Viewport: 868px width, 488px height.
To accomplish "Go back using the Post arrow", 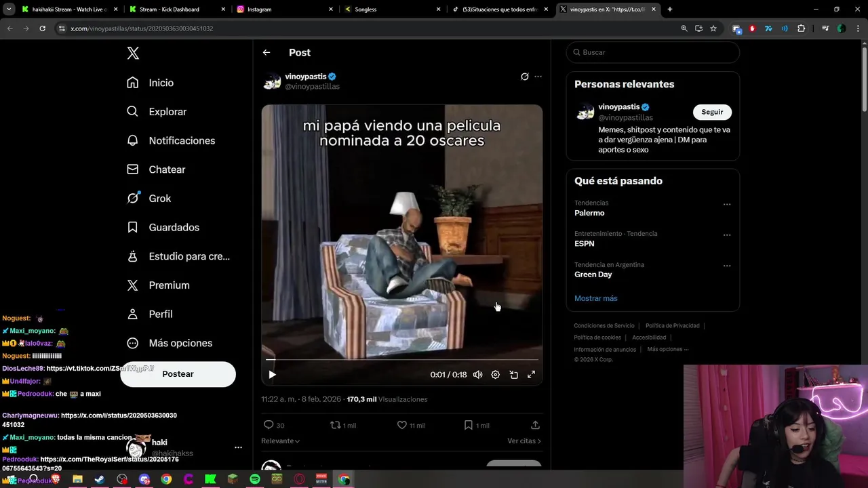I will coord(267,52).
